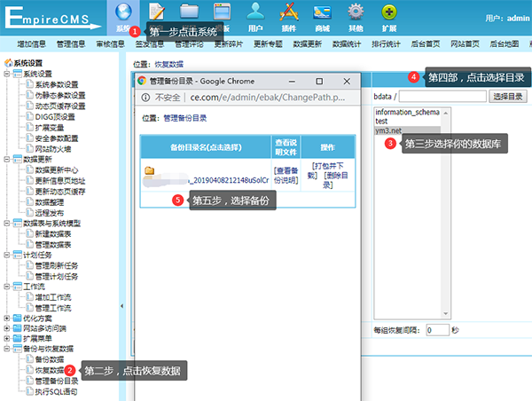This screenshot has height=401, width=532.
Task: Click the 系统 globe icon in top bar
Action: tap(123, 12)
